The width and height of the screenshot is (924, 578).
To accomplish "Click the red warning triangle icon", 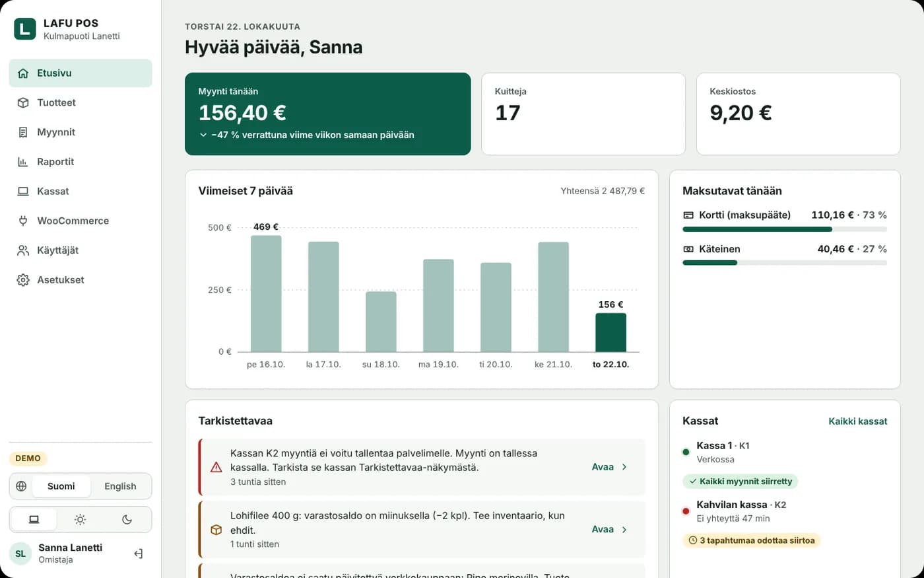I will tap(216, 467).
